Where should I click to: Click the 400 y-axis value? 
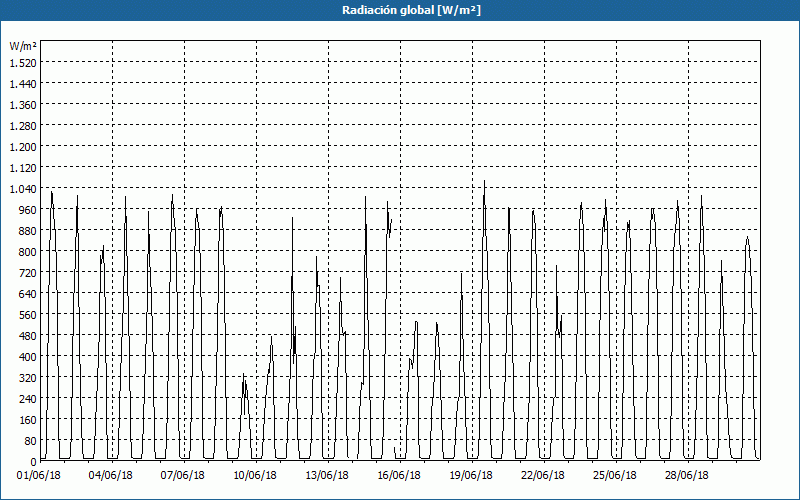(x=28, y=357)
